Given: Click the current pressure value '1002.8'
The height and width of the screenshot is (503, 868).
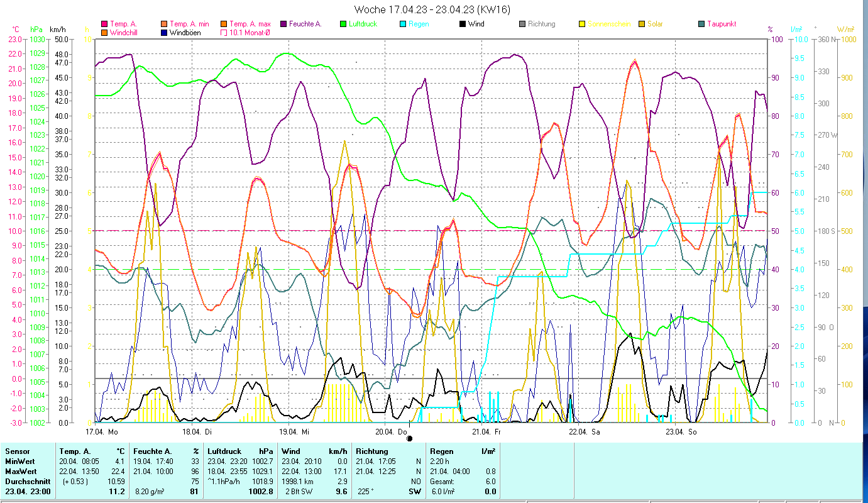Looking at the screenshot, I should (261, 491).
